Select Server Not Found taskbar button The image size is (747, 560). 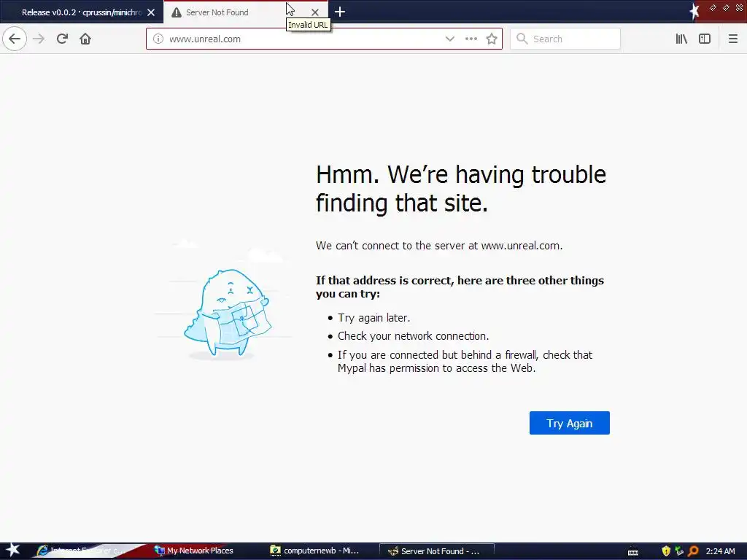(x=436, y=551)
